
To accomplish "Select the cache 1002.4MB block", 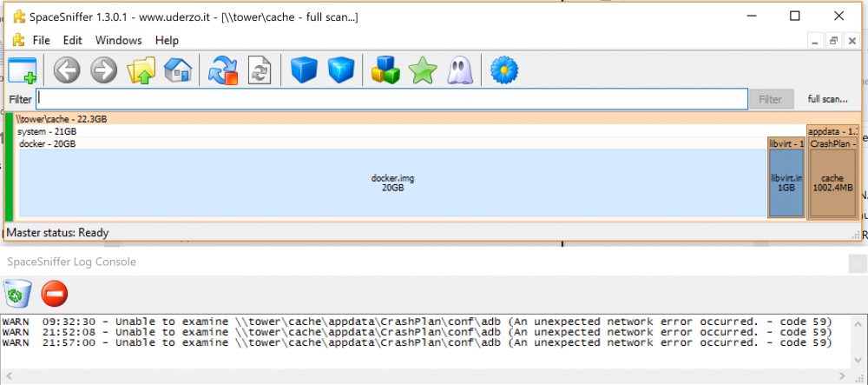I will (832, 183).
